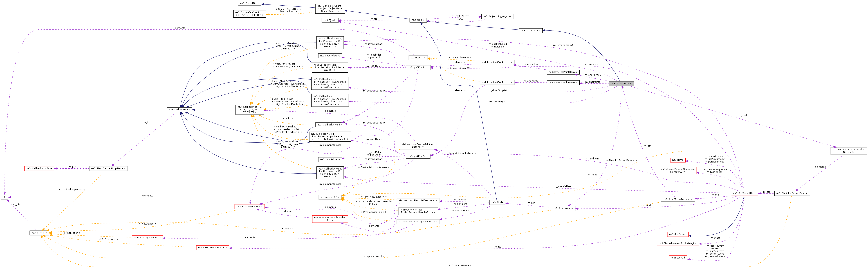868x268 pixels.
Task: Click the ns3::Ipv6Address node
Action: pyautogui.click(x=330, y=56)
